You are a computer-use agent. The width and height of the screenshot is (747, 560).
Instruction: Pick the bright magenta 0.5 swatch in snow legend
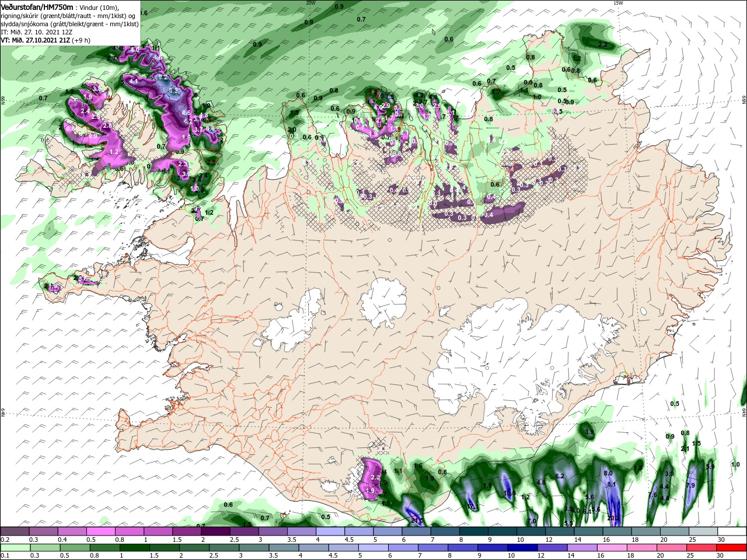point(100,531)
